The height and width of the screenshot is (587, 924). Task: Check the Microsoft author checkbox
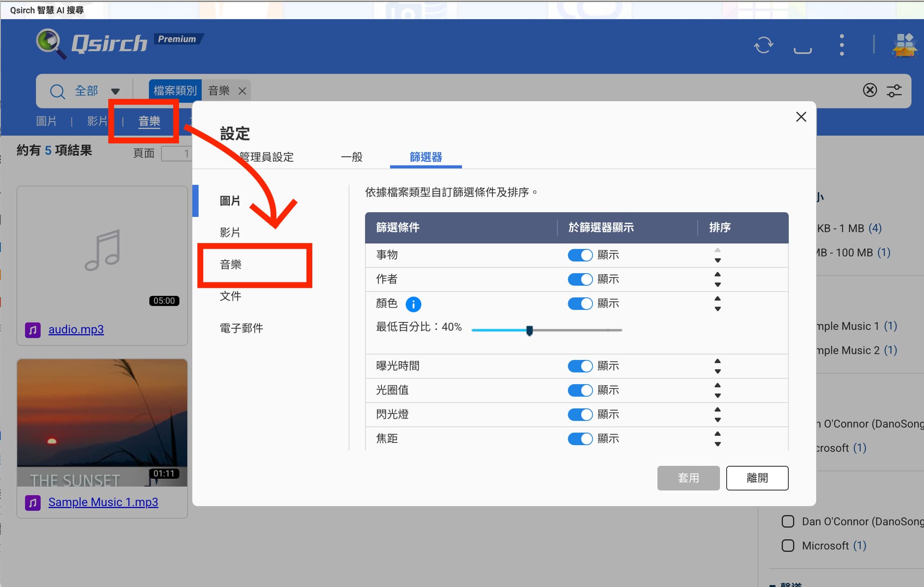pyautogui.click(x=788, y=546)
